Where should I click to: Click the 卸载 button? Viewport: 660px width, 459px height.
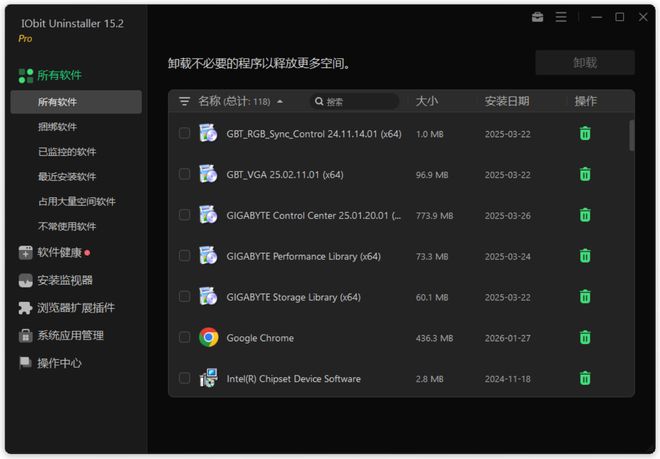click(x=585, y=63)
